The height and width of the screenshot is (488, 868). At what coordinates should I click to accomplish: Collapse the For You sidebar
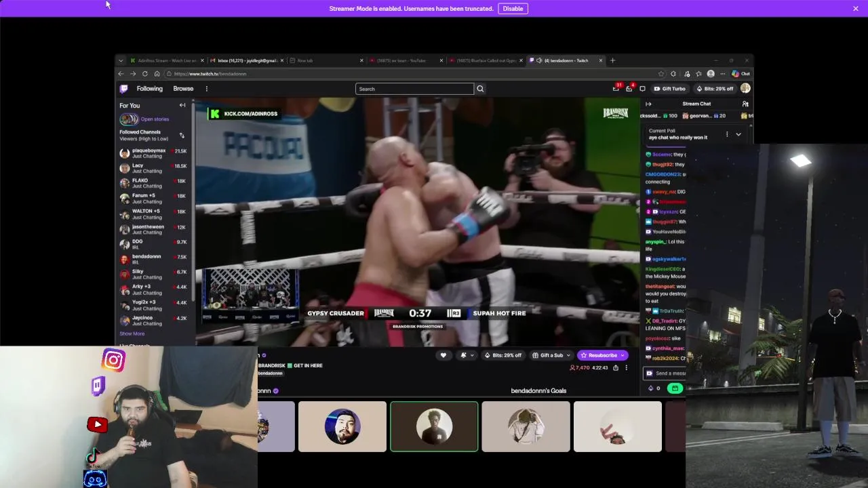coord(182,105)
